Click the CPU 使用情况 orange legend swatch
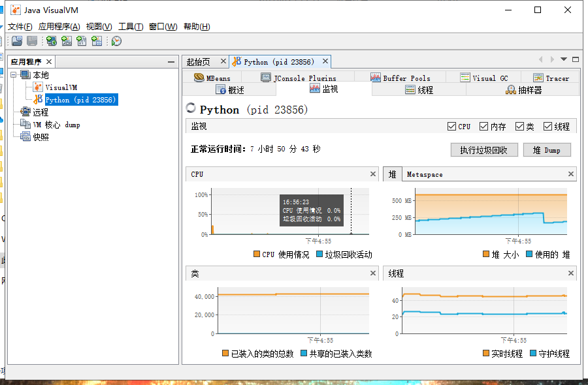Screen dimensions: 588x385 [x=257, y=254]
